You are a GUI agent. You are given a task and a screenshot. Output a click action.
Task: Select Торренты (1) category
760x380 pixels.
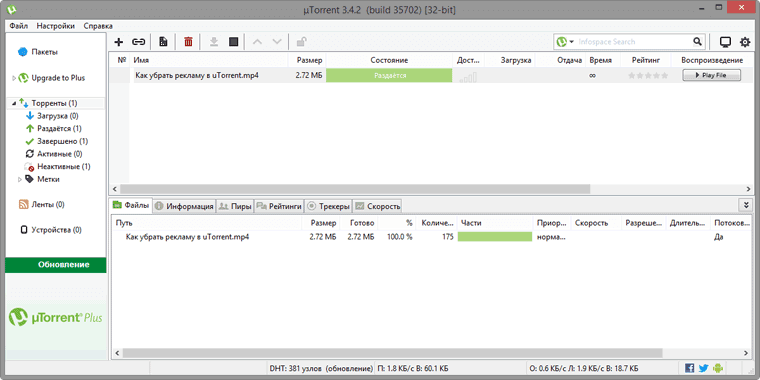(x=54, y=103)
